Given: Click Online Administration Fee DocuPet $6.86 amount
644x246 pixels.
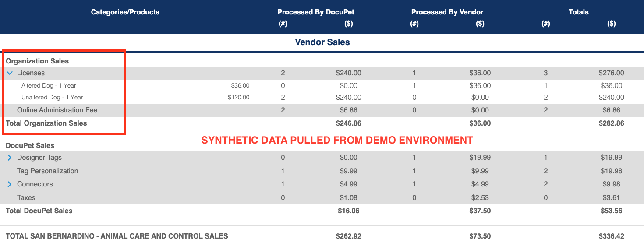Looking at the screenshot, I should [349, 110].
